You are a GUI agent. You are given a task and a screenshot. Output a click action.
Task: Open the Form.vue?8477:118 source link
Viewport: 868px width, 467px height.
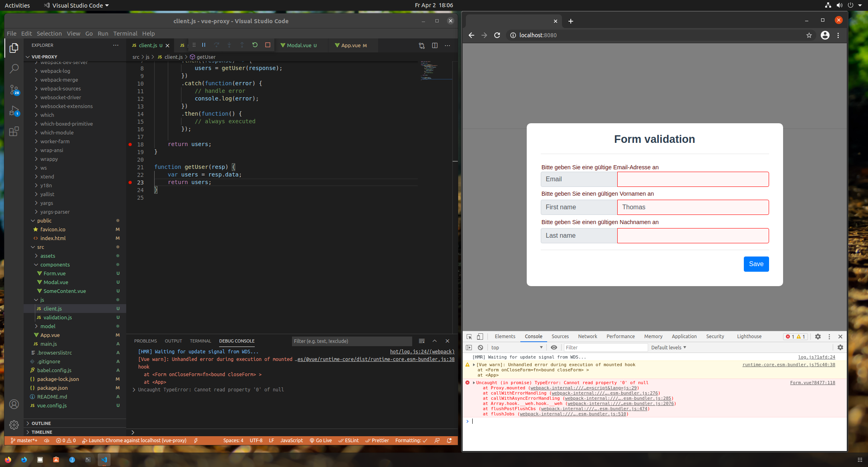812,383
